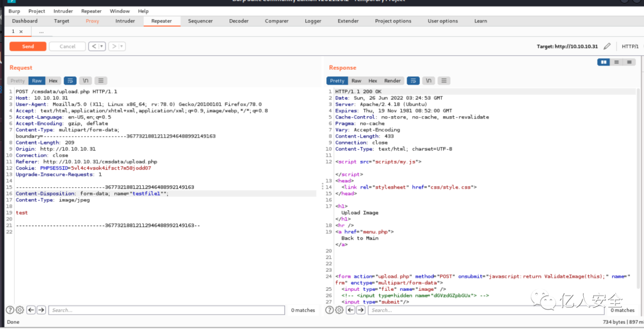
Task: Select Pretty view in Request pane
Action: (x=18, y=80)
